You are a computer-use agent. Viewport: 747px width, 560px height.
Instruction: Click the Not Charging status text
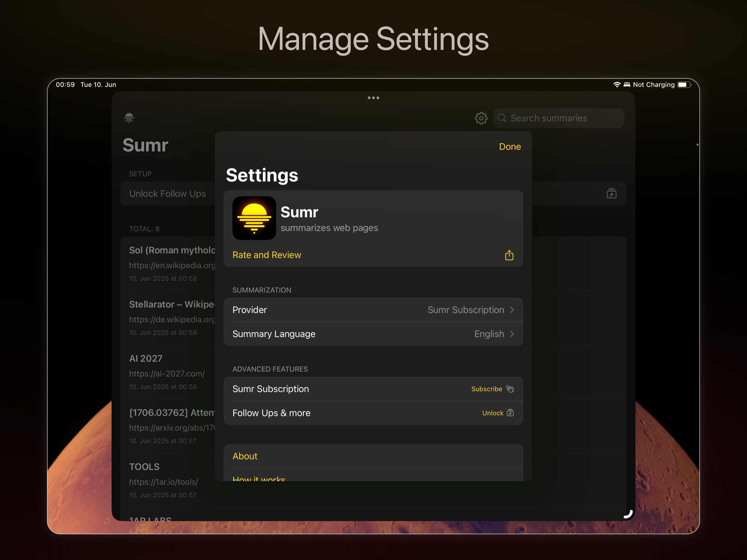[653, 85]
